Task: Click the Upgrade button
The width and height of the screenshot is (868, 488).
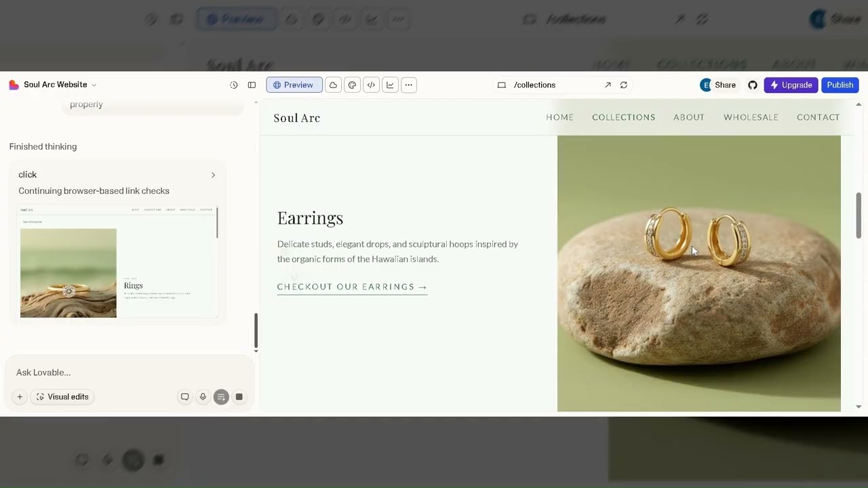Action: coord(791,85)
